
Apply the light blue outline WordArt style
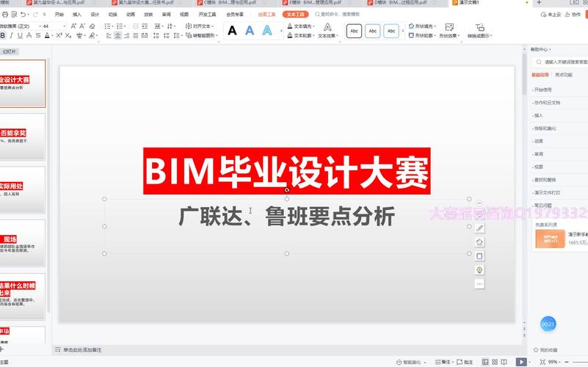pyautogui.click(x=267, y=30)
